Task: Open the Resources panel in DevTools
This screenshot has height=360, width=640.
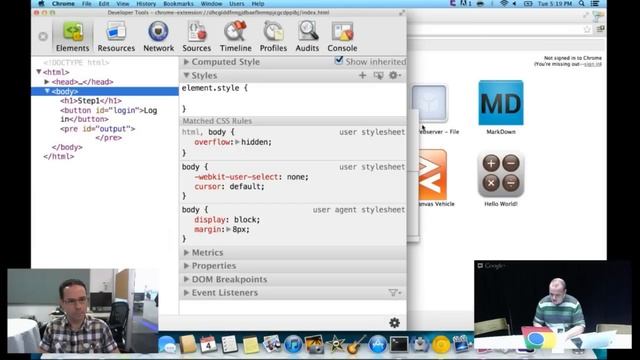Action: [x=116, y=37]
